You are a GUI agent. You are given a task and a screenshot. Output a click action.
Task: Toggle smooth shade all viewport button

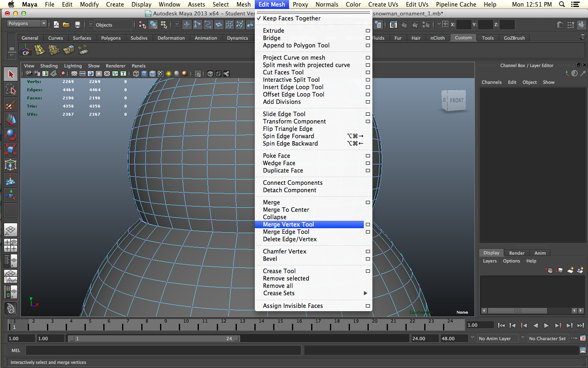pos(144,74)
